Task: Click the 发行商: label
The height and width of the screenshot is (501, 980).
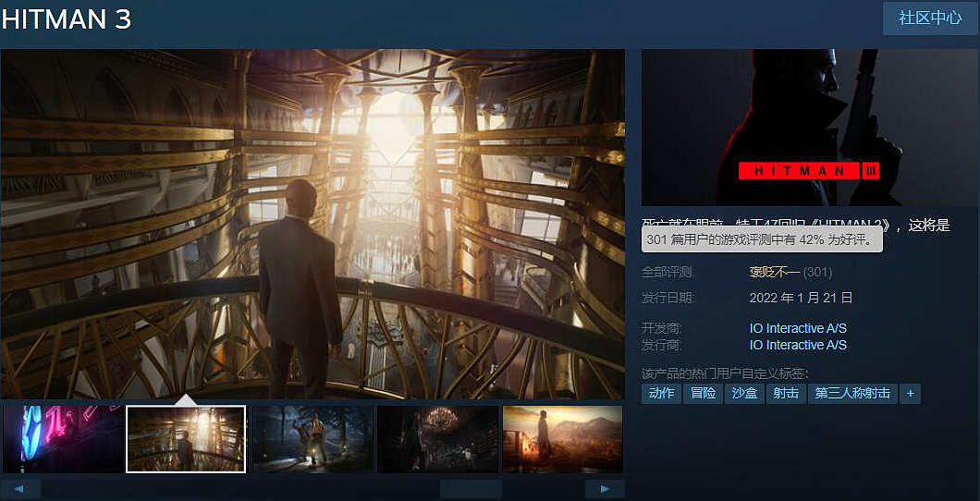Action: pyautogui.click(x=662, y=345)
